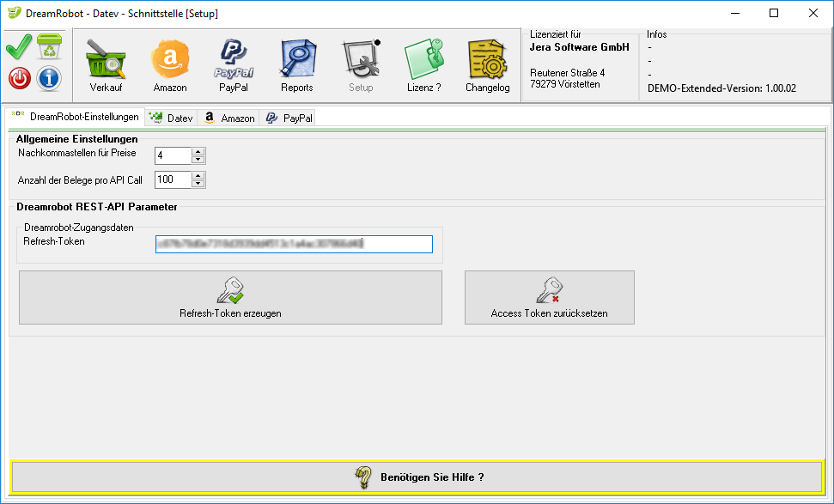Click the Setup toolbar icon

[361, 65]
